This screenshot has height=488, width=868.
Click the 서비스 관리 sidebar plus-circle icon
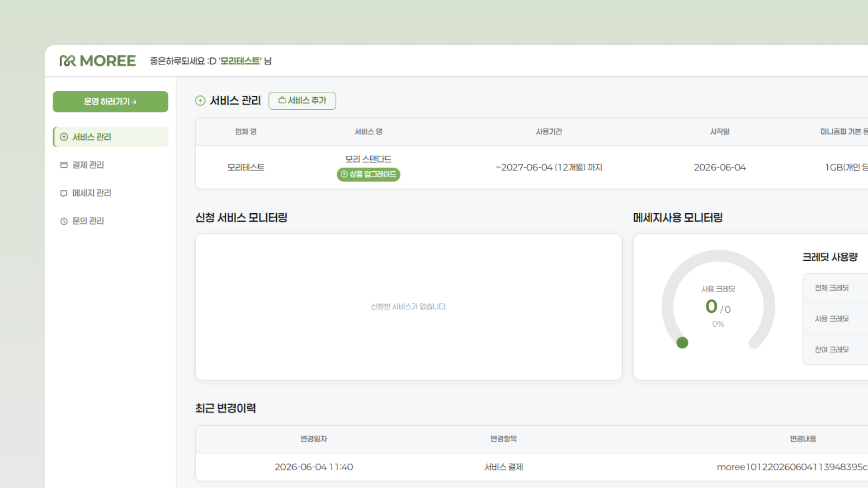point(64,137)
